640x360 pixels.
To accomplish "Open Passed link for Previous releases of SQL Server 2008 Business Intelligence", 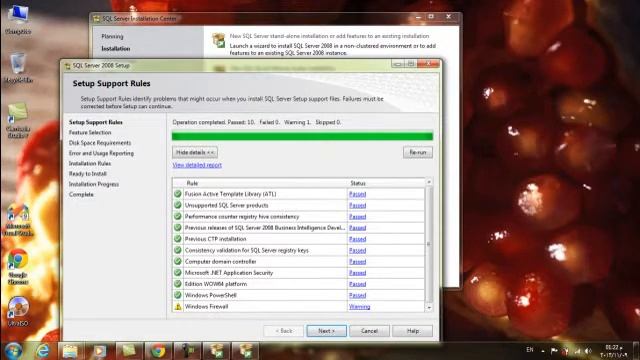I will tap(358, 228).
